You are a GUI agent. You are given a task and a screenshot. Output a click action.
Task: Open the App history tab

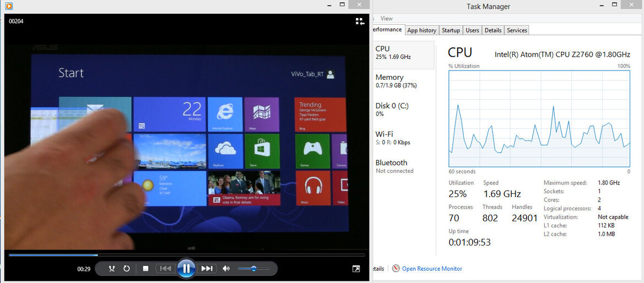(422, 30)
